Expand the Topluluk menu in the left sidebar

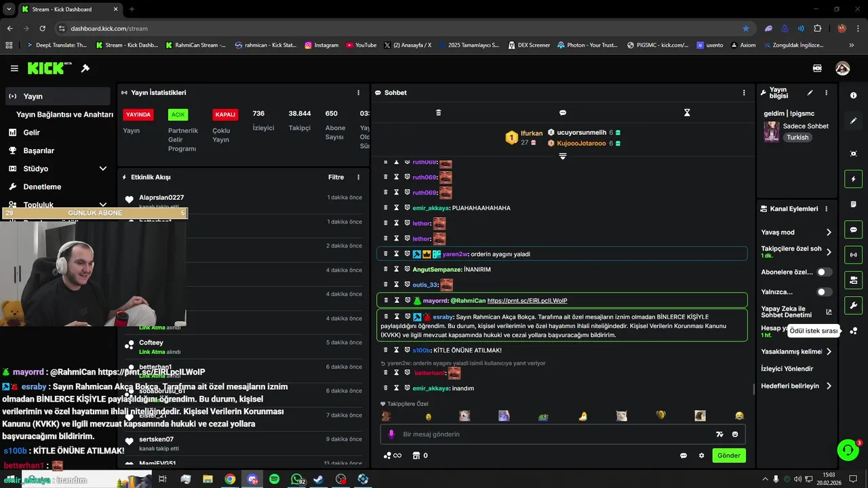(x=103, y=205)
